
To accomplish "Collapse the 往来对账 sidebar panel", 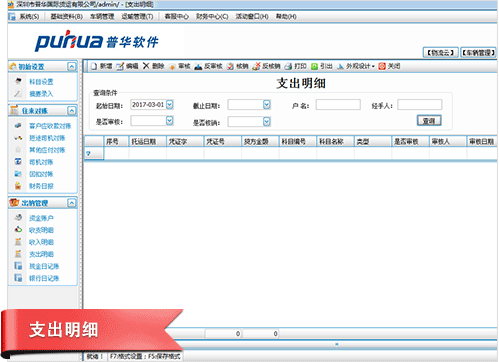I will click(72, 110).
